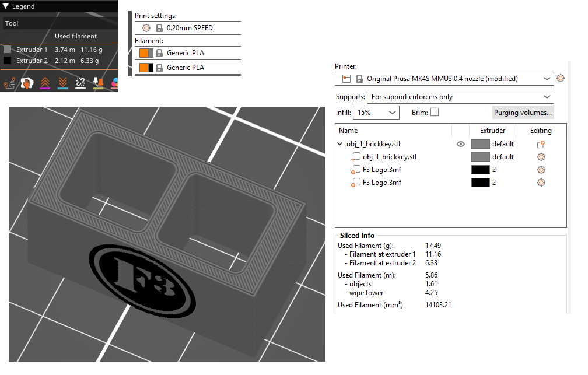Click Extruder 1 gray swatch in legend
Image resolution: width=588 pixels, height=375 pixels.
(7, 50)
